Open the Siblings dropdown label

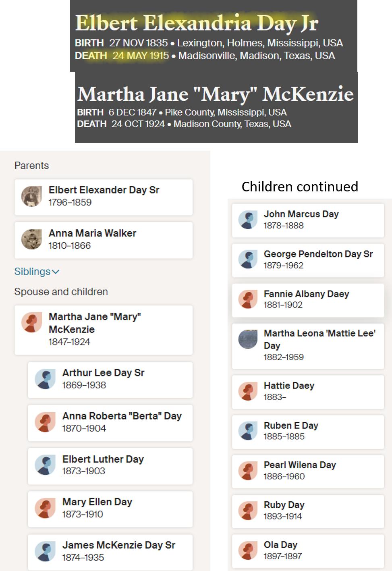pyautogui.click(x=33, y=272)
